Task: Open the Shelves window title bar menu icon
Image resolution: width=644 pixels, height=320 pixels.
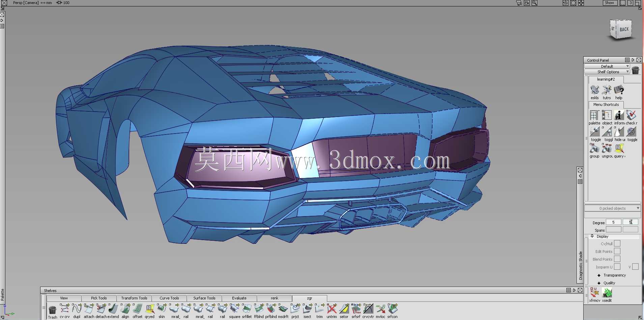Action: [x=568, y=290]
